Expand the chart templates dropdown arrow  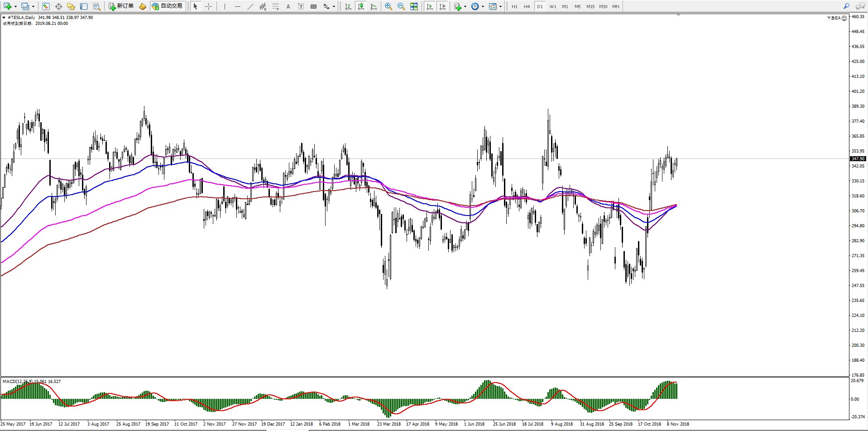[500, 6]
